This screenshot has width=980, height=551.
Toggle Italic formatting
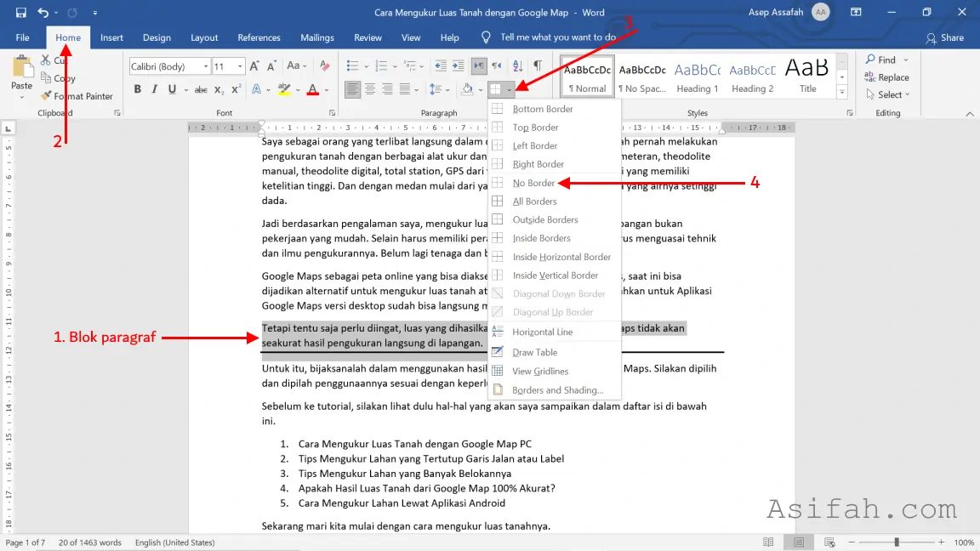(154, 90)
